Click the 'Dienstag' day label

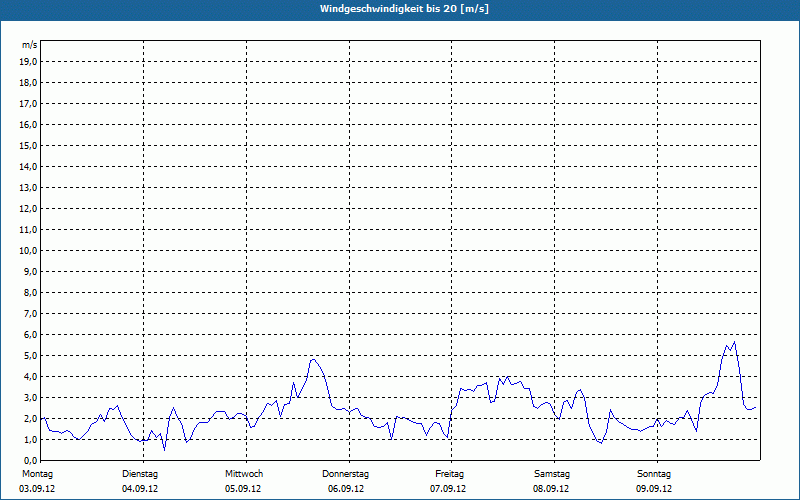[140, 474]
